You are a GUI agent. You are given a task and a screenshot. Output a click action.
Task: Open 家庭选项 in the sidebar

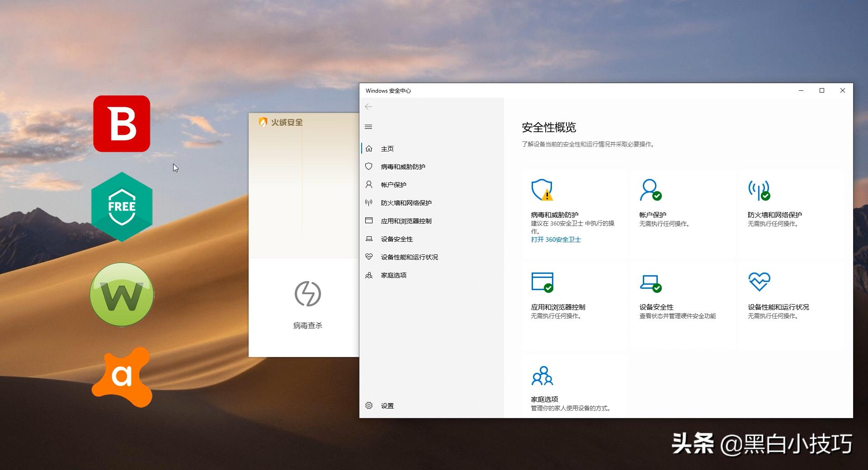click(x=394, y=275)
